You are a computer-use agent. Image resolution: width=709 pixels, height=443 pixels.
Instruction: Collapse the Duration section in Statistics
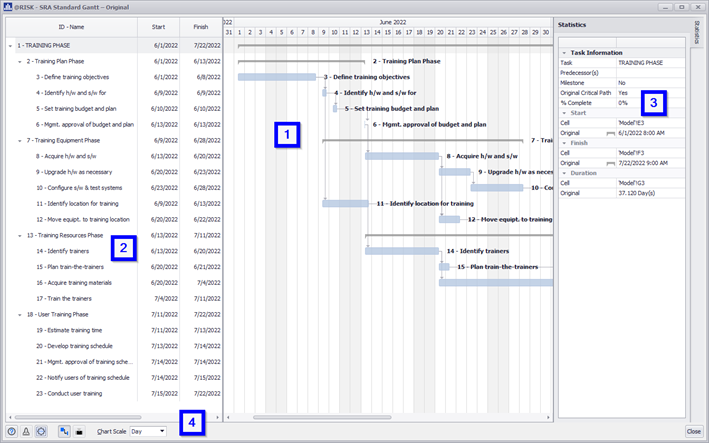coord(564,173)
